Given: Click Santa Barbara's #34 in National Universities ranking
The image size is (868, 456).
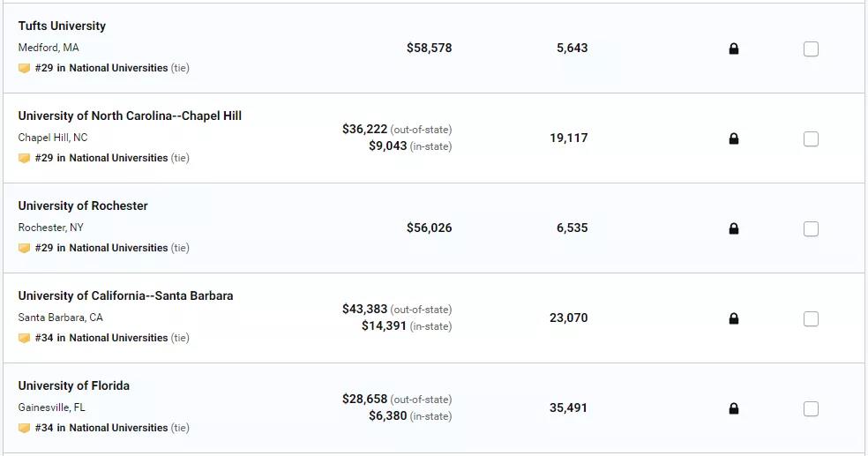Looking at the screenshot, I should pyautogui.click(x=101, y=338).
